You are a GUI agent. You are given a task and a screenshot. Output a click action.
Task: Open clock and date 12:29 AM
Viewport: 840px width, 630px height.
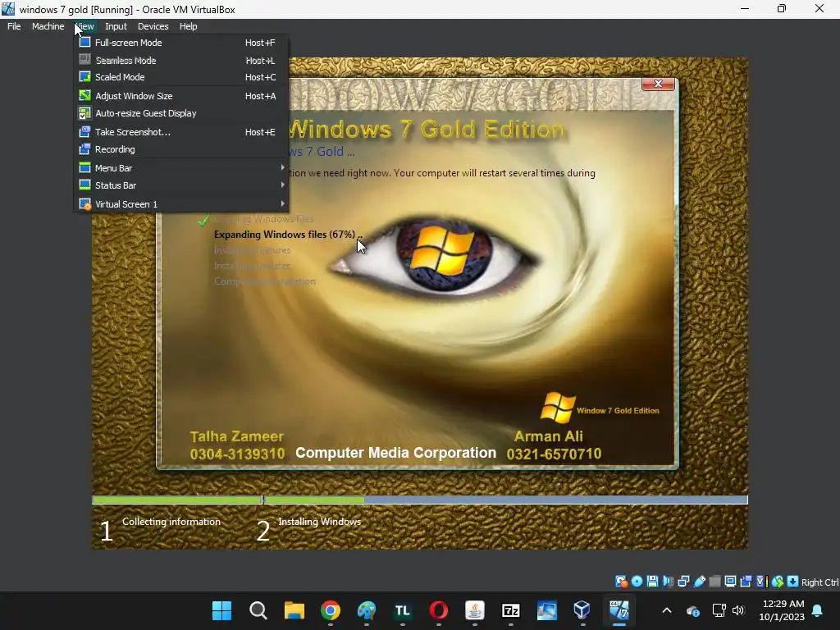click(x=782, y=610)
